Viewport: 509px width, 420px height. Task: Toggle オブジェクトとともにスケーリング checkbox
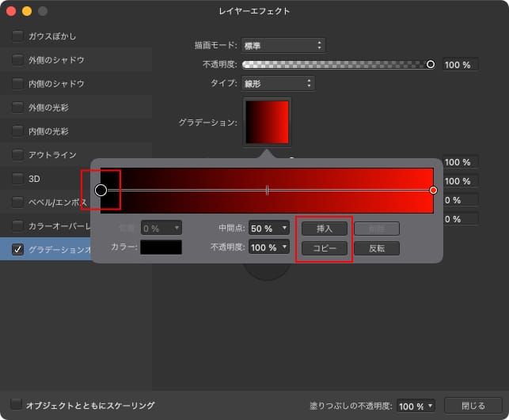17,405
